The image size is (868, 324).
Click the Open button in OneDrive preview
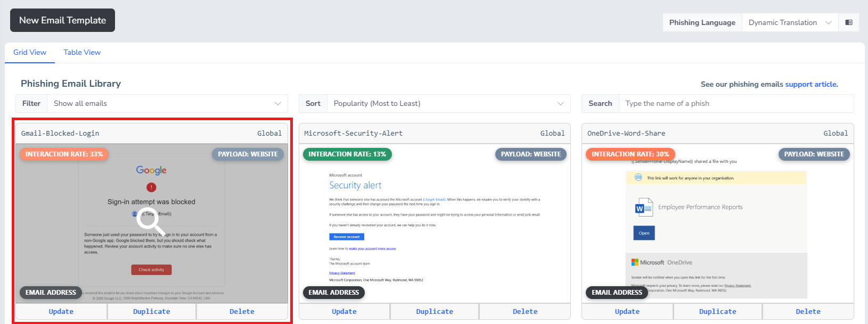(644, 233)
